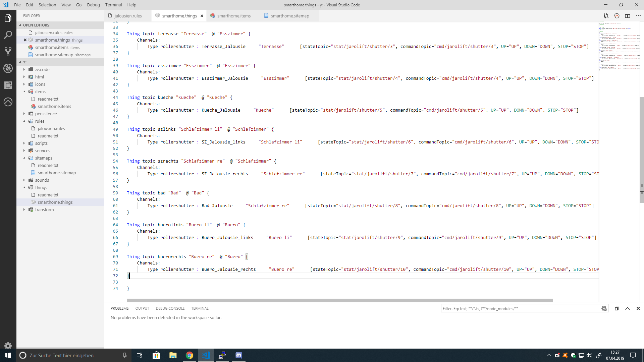Image resolution: width=644 pixels, height=362 pixels.
Task: Click the microphone icon in taskbar search
Action: coord(124,355)
